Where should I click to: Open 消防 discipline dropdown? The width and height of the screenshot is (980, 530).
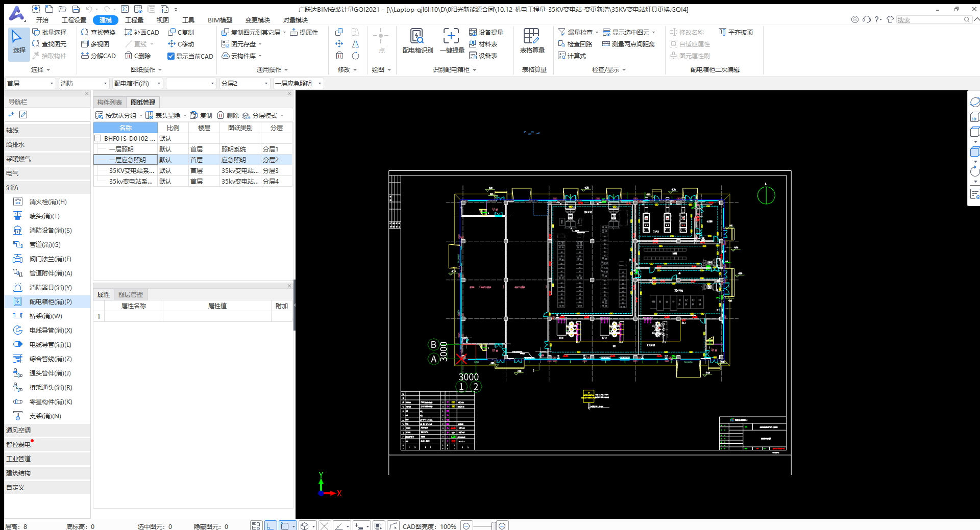tap(84, 83)
